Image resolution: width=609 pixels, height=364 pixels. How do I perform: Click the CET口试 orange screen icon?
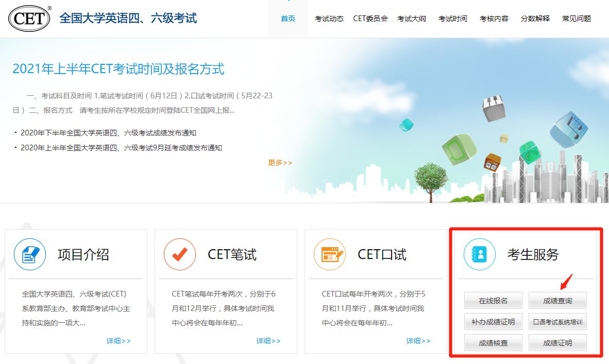click(x=330, y=254)
